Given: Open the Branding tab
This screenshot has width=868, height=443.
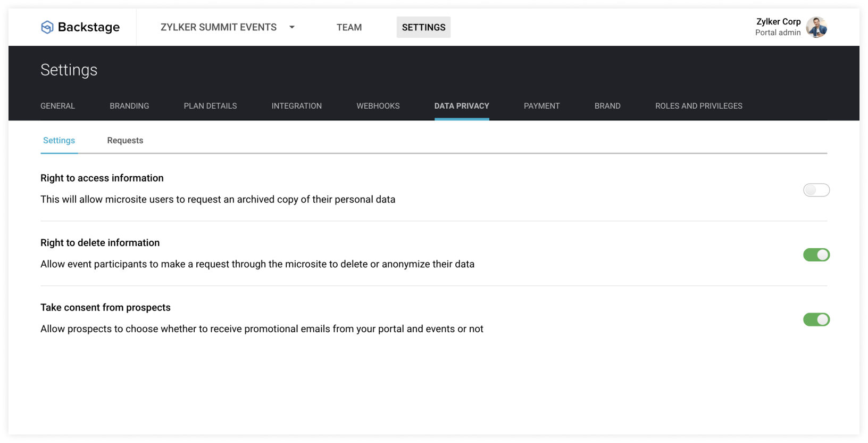Looking at the screenshot, I should 129,106.
